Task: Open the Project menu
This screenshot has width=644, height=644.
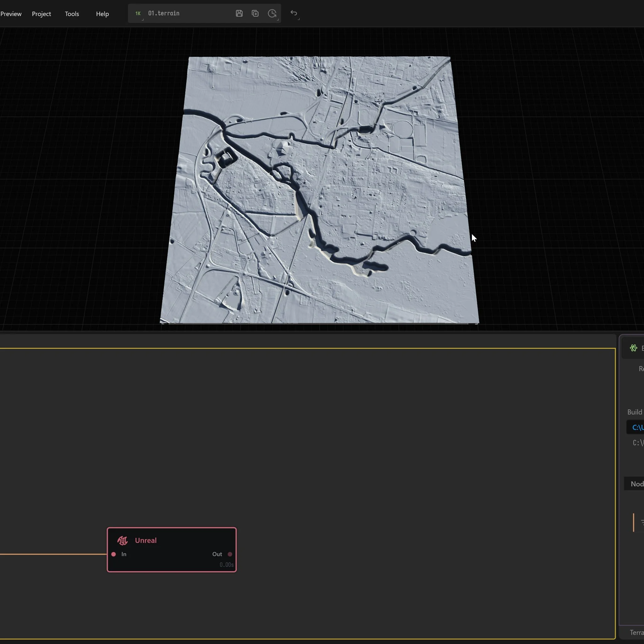Action: [41, 14]
